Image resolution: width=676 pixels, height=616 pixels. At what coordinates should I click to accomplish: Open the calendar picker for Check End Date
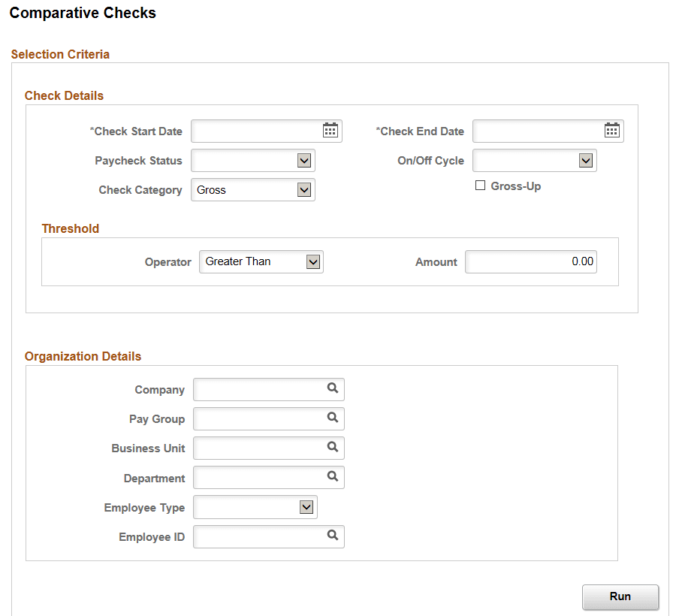(x=611, y=130)
